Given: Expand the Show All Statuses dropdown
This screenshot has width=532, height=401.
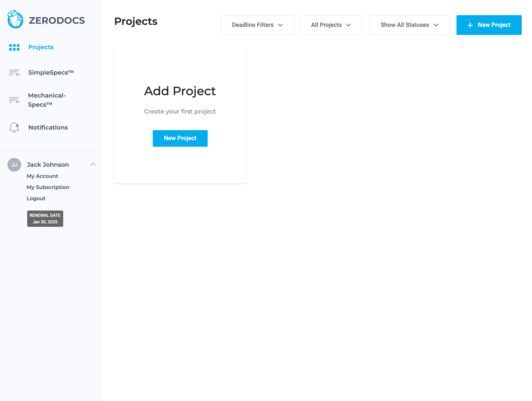Looking at the screenshot, I should pos(409,25).
